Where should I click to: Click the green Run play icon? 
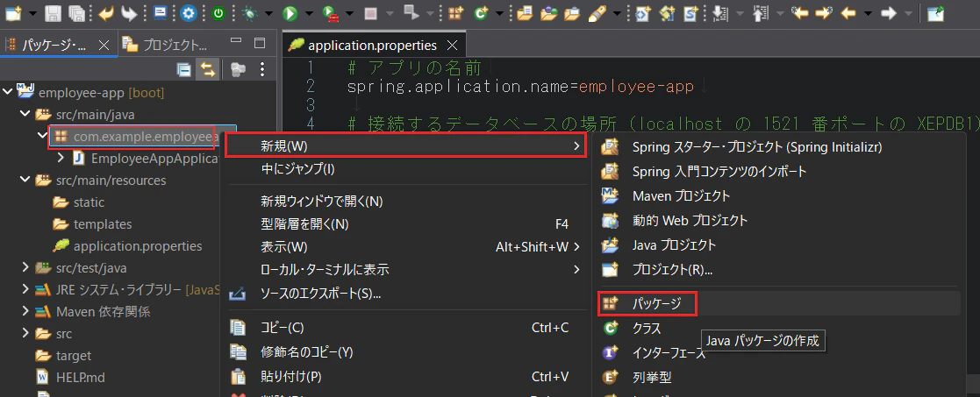(290, 13)
